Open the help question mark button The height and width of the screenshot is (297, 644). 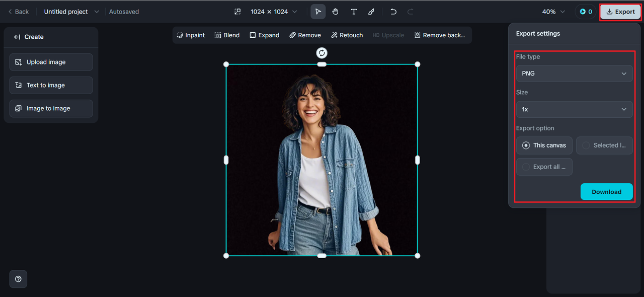coord(18,279)
